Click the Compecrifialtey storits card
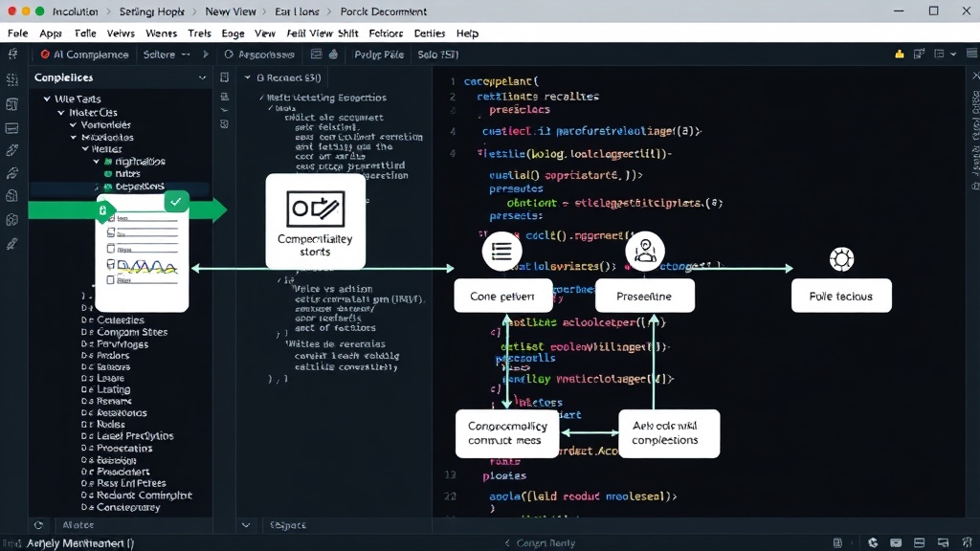The image size is (980, 551). [316, 221]
